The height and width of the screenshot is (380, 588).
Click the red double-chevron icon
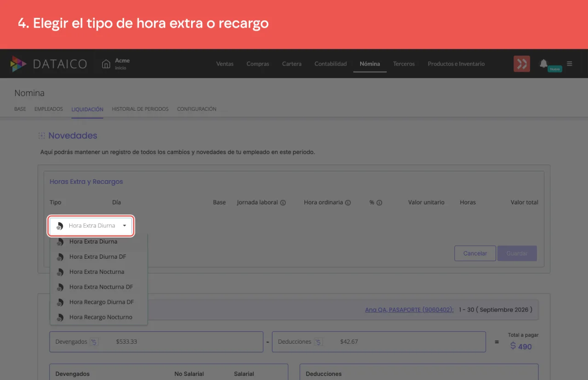click(522, 64)
